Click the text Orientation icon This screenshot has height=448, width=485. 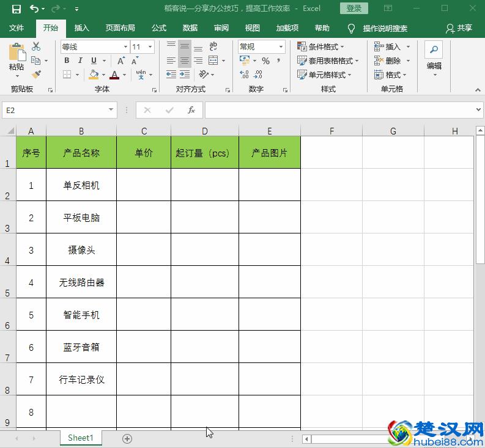coord(204,75)
